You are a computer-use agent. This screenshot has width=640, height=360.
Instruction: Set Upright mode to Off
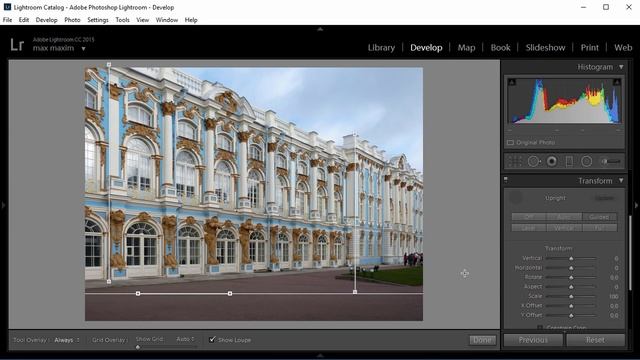pos(529,217)
